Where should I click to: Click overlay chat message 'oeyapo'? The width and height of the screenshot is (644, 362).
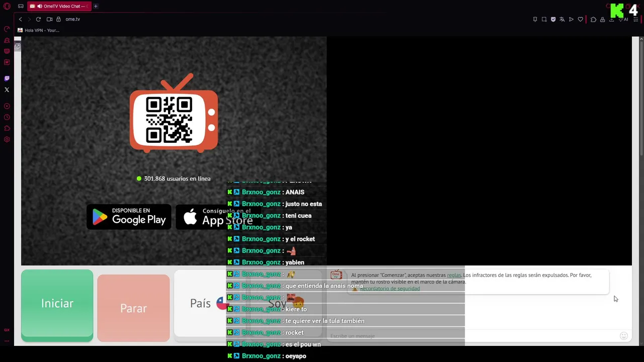(x=296, y=356)
